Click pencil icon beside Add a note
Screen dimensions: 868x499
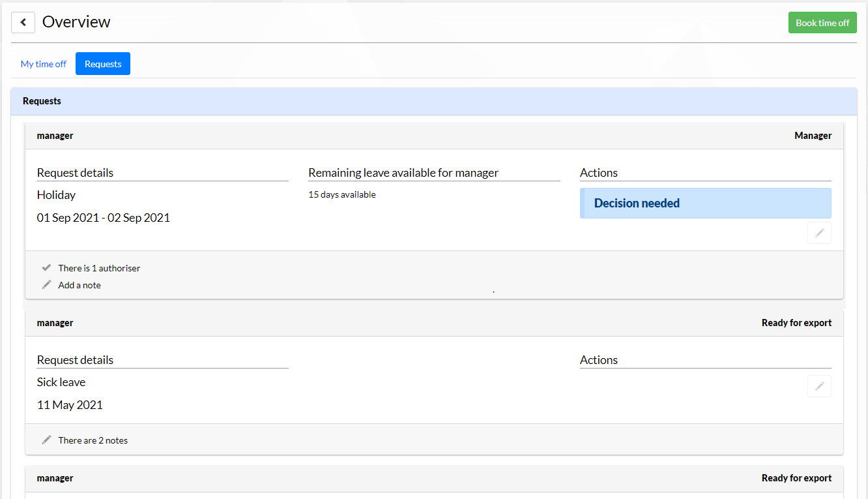pyautogui.click(x=46, y=284)
